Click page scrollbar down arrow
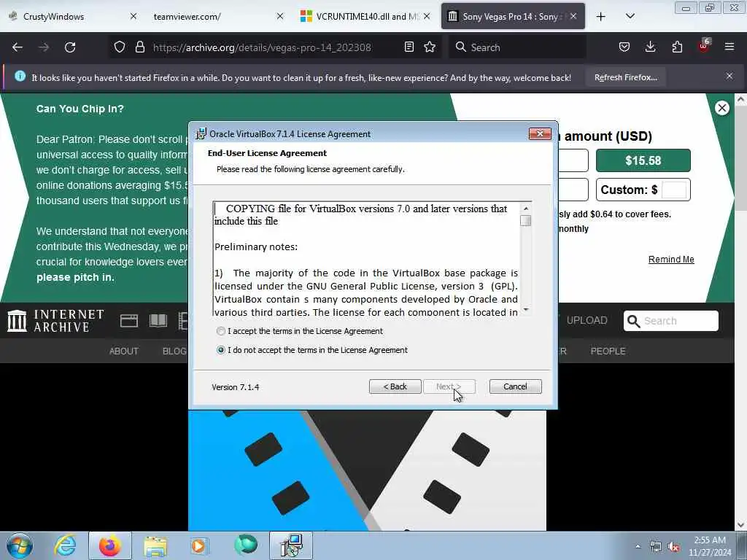Image resolution: width=747 pixels, height=560 pixels. (741, 525)
